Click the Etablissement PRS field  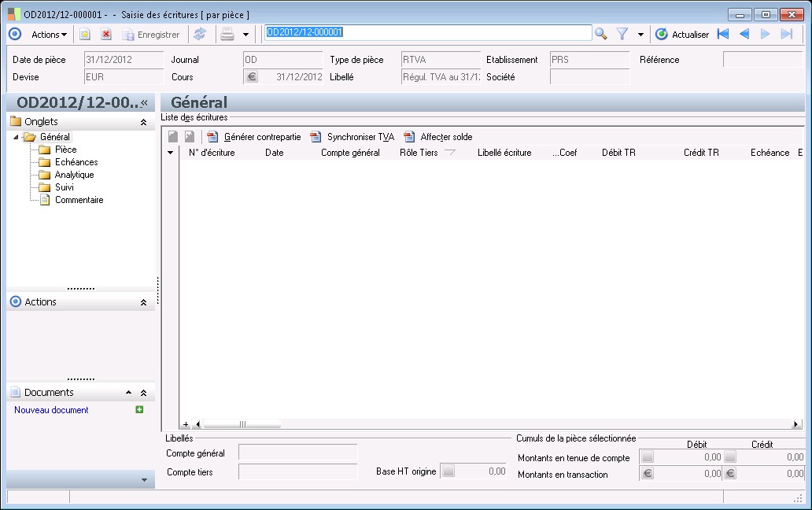(590, 60)
